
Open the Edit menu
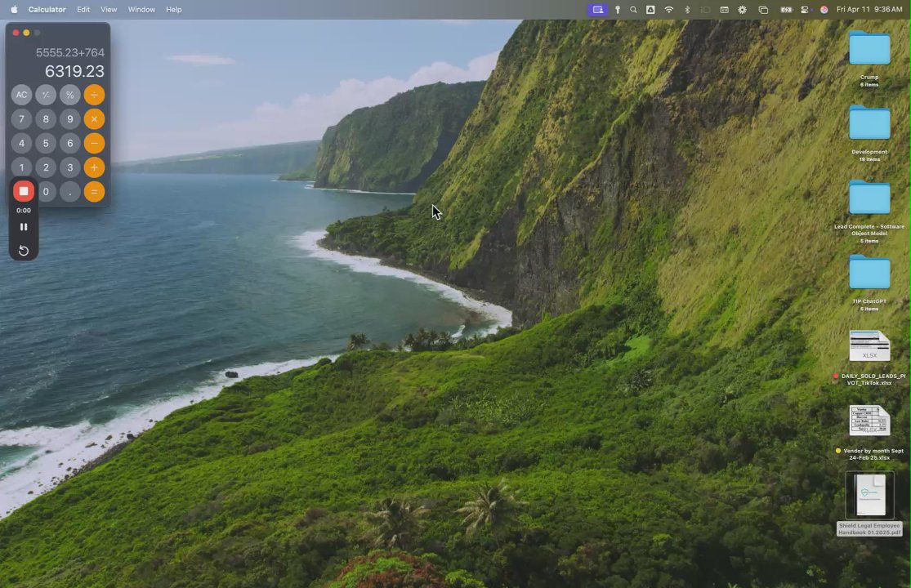point(83,9)
